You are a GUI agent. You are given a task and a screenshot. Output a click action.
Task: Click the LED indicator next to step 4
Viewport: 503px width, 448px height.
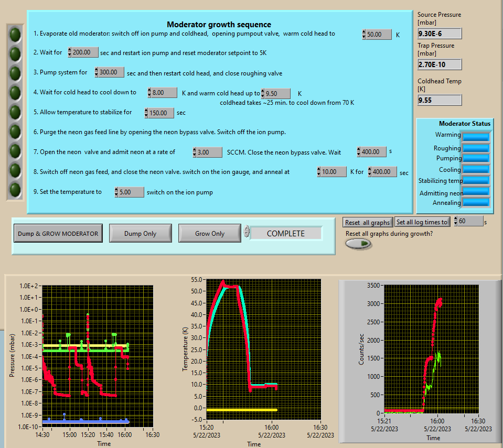(x=15, y=92)
